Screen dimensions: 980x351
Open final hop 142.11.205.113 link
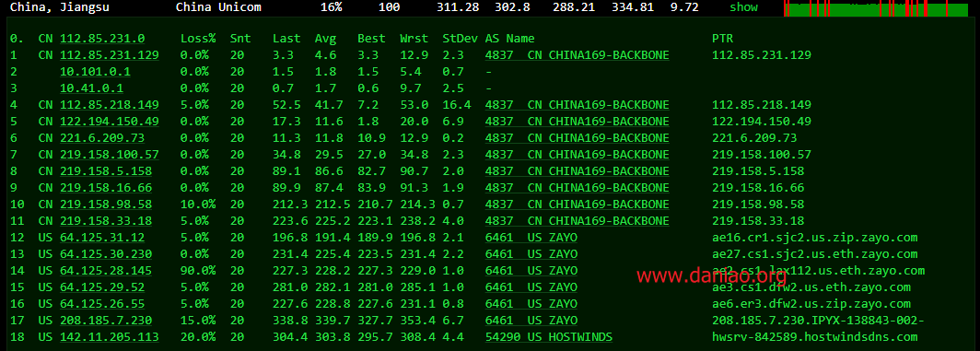click(110, 336)
